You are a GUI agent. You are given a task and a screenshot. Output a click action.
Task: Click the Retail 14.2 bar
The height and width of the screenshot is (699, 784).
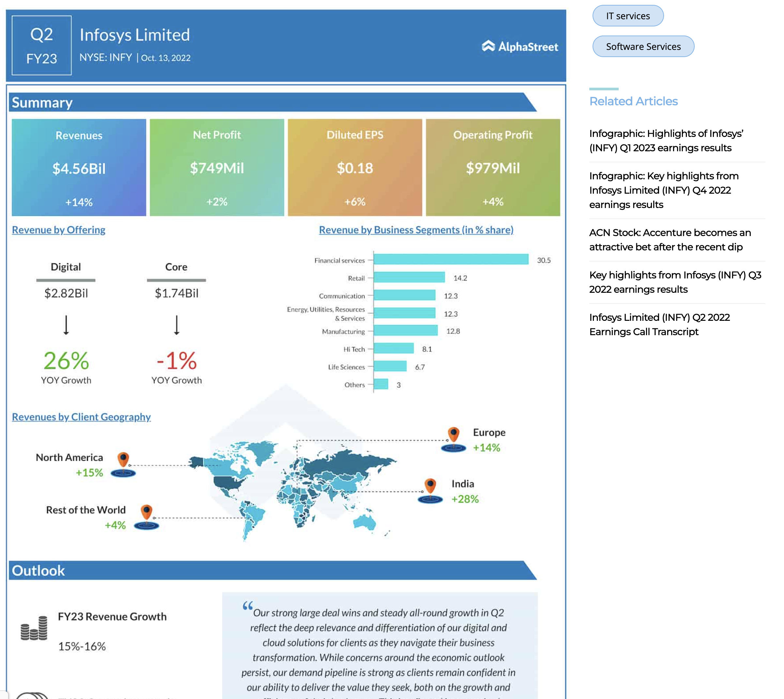409,277
